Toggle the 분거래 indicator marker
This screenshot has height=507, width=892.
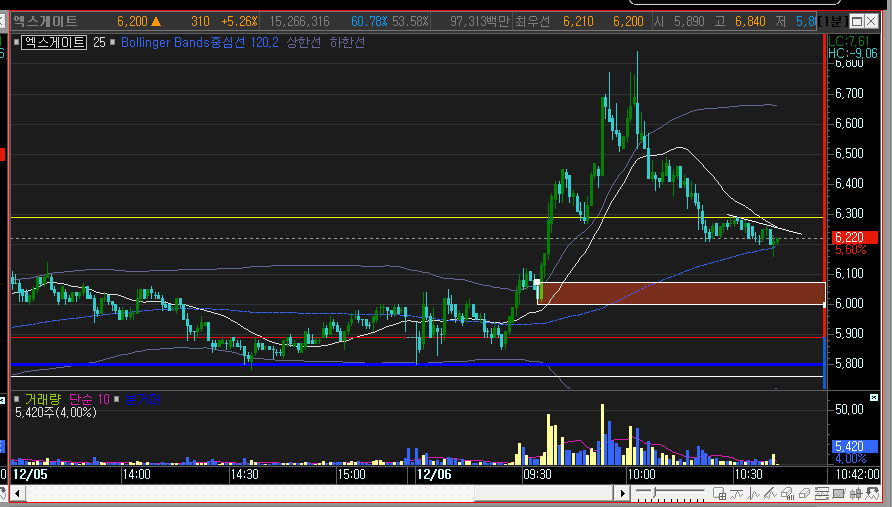[x=117, y=399]
